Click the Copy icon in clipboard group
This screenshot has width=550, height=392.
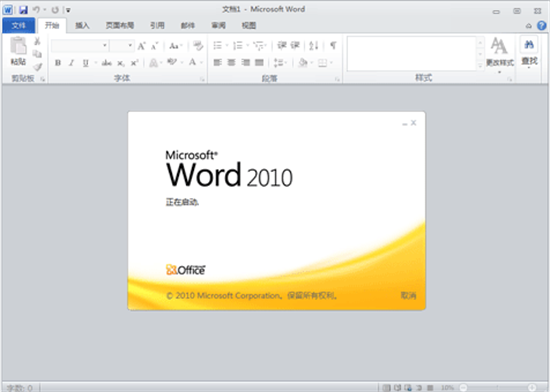click(37, 54)
